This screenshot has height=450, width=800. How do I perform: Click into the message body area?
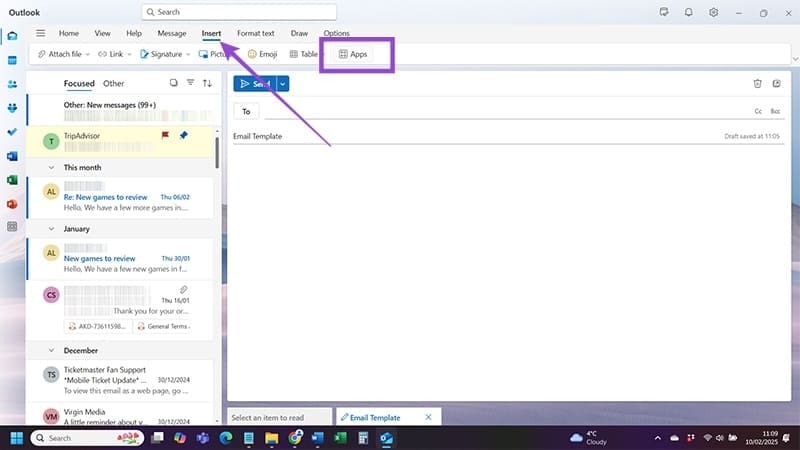click(508, 270)
